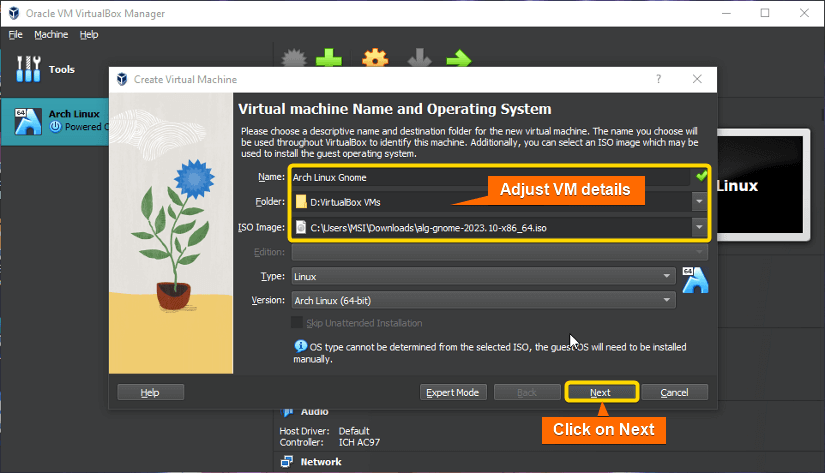Select the Arch Linux VM icon in sidebar

point(28,122)
